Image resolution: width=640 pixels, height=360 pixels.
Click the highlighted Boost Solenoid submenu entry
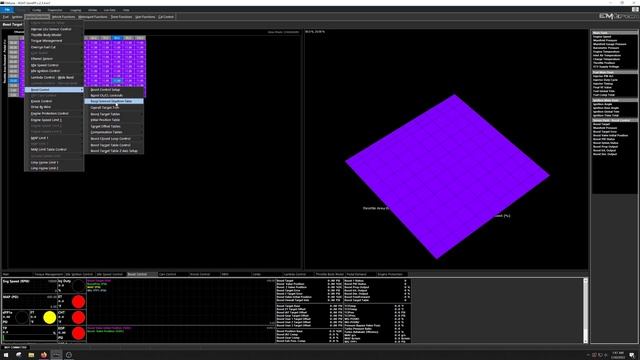pyautogui.click(x=114, y=101)
